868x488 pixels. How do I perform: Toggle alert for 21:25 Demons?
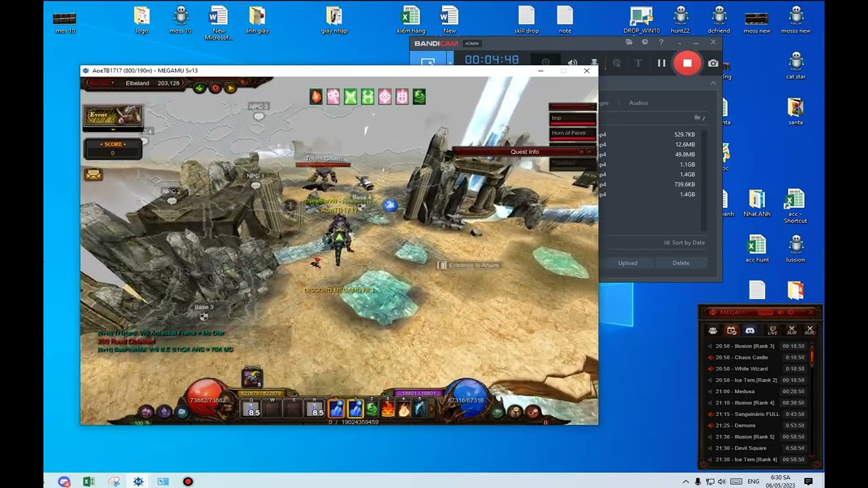710,426
